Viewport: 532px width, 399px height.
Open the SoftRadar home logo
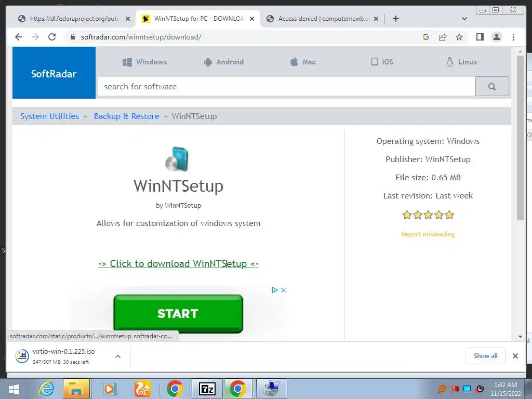point(54,73)
